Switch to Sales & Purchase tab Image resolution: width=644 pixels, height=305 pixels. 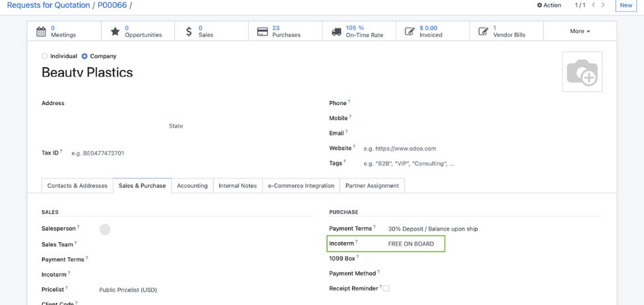pos(142,186)
